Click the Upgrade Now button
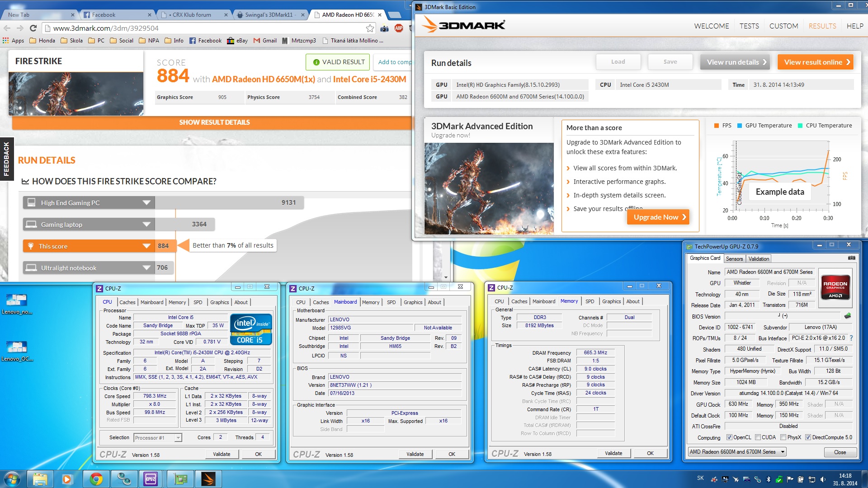 658,217
